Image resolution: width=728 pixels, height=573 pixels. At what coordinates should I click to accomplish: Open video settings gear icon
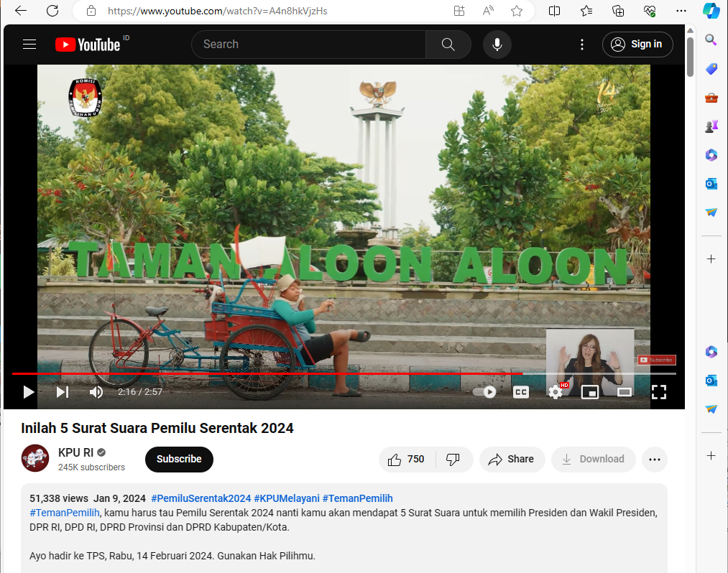pyautogui.click(x=556, y=392)
